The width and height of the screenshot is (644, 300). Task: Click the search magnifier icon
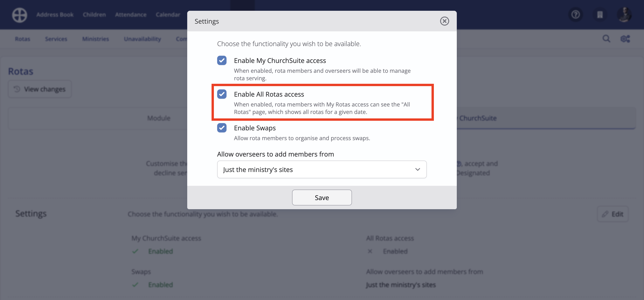tap(606, 39)
